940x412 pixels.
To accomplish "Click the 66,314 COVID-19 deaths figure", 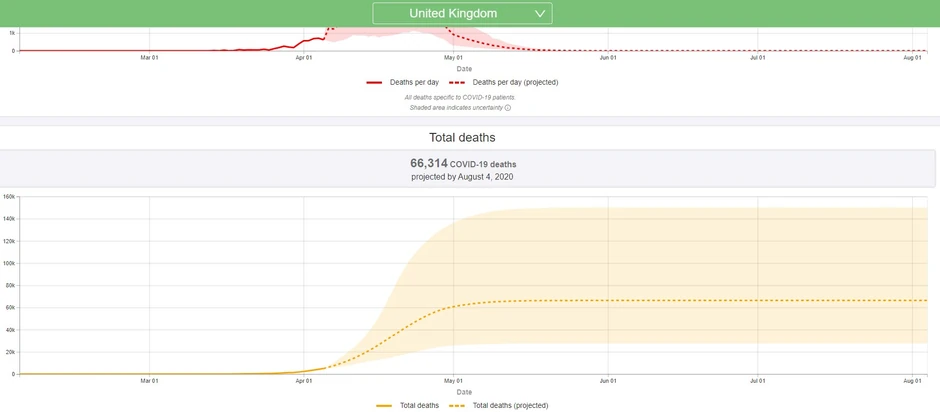I will [x=463, y=163].
